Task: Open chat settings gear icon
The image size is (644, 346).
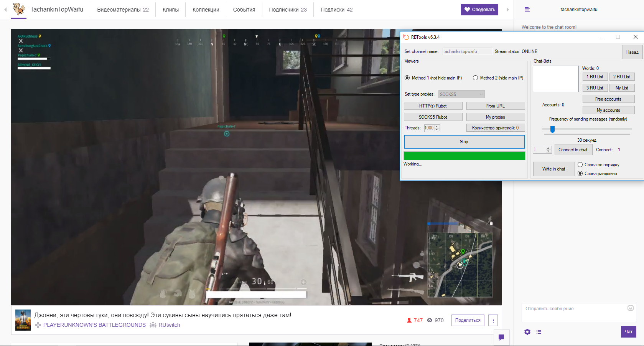Action: point(527,332)
